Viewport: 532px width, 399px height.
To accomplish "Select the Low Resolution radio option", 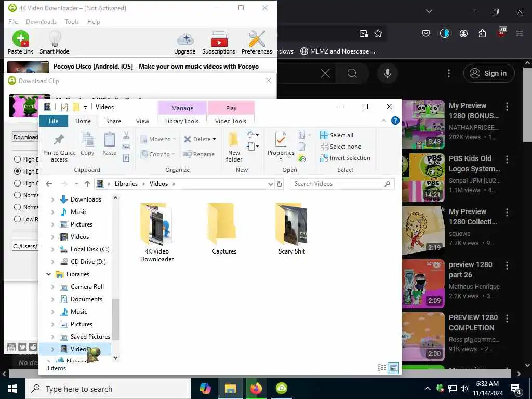I will (17, 219).
